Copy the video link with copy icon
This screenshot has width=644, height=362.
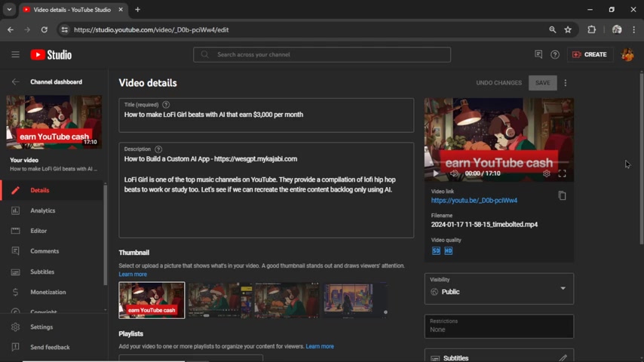point(562,195)
